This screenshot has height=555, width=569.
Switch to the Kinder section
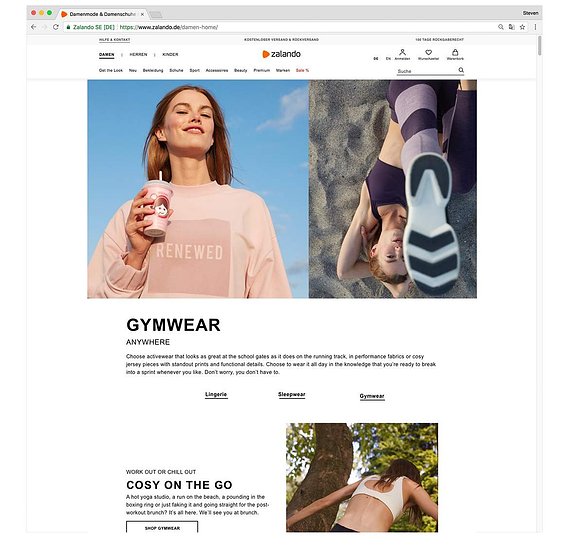pos(170,54)
